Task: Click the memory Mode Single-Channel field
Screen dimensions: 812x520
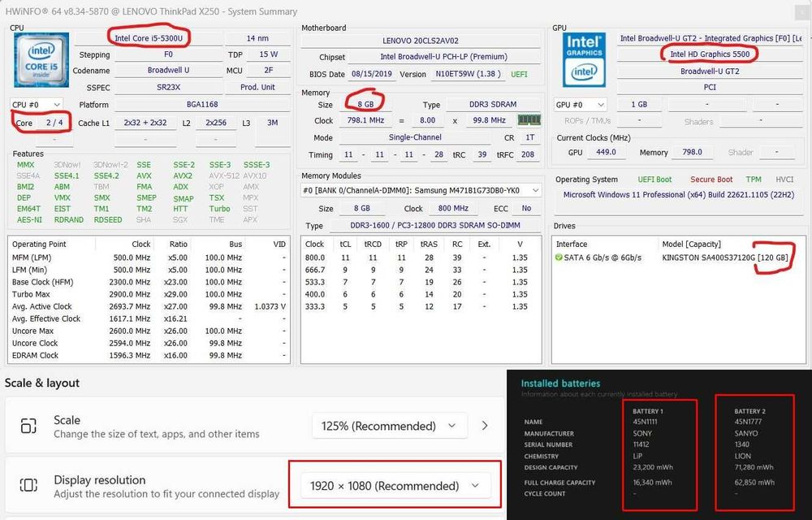Action: (415, 137)
